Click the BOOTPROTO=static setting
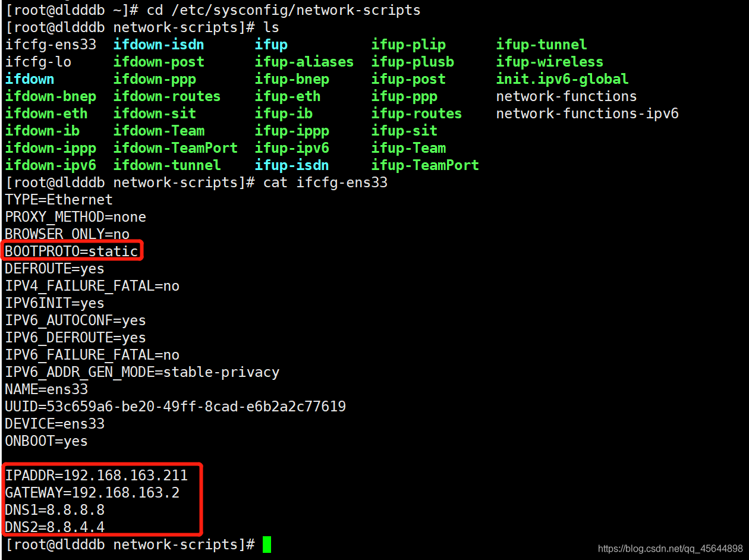Image resolution: width=749 pixels, height=560 pixels. [x=71, y=251]
